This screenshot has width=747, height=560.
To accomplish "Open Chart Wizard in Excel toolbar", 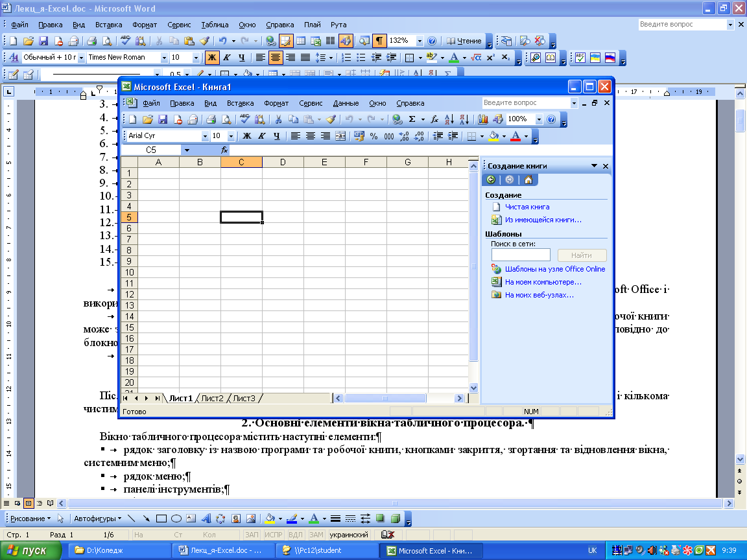I will pyautogui.click(x=482, y=119).
